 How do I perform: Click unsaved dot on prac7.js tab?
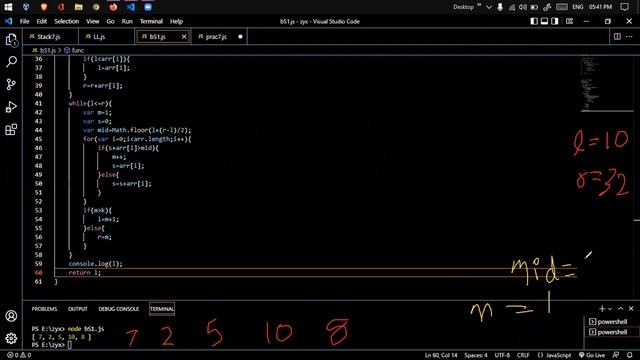point(240,37)
